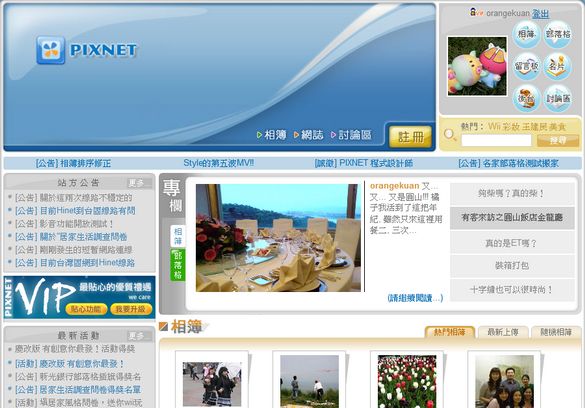Open album thumbnail of girls with umbrella
The image size is (585, 408).
click(212, 384)
